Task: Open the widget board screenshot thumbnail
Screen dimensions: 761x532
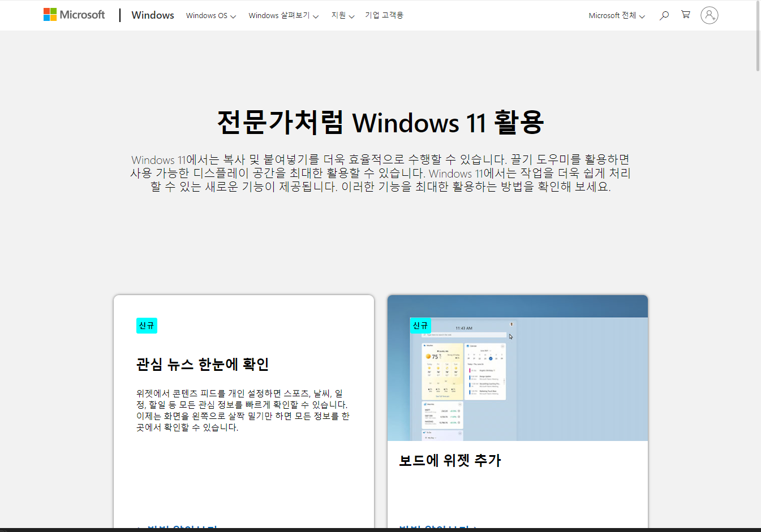Action: click(x=518, y=368)
